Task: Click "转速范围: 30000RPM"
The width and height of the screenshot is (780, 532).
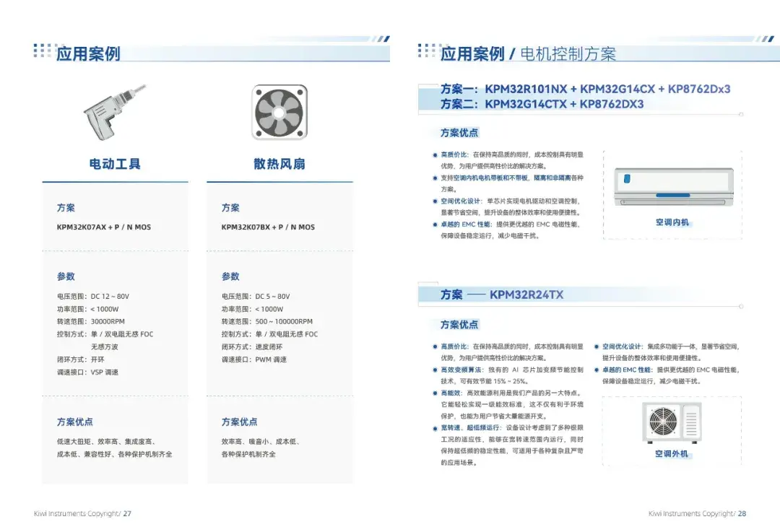Action: 91,322
